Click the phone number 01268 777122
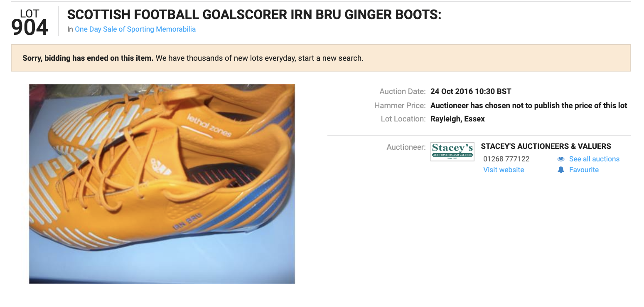Viewport: 644px width, 307px height. coord(506,159)
